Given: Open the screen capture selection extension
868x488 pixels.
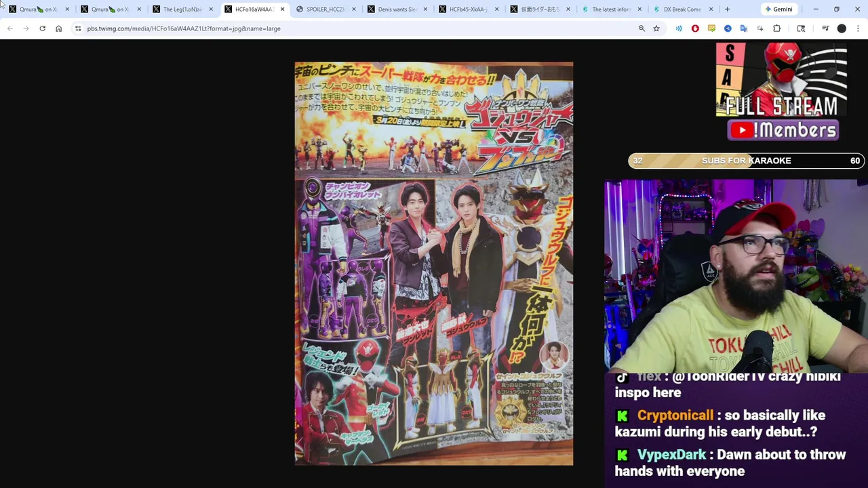Looking at the screenshot, I should [x=760, y=28].
